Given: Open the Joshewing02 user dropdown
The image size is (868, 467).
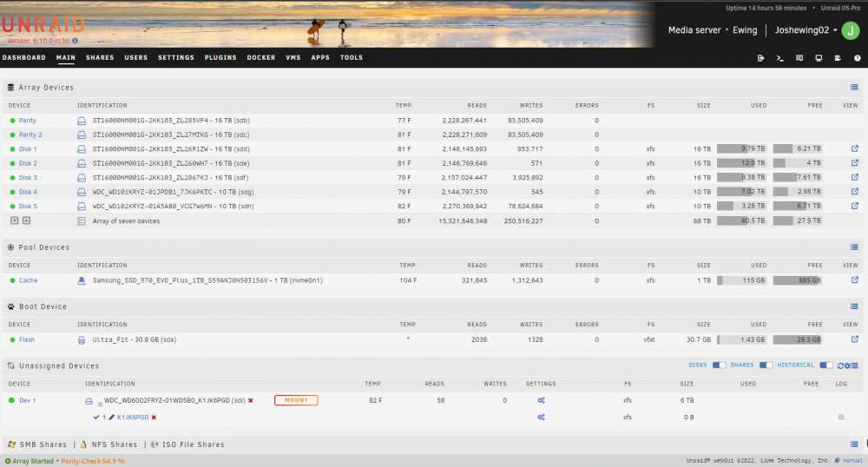Looking at the screenshot, I should point(806,30).
